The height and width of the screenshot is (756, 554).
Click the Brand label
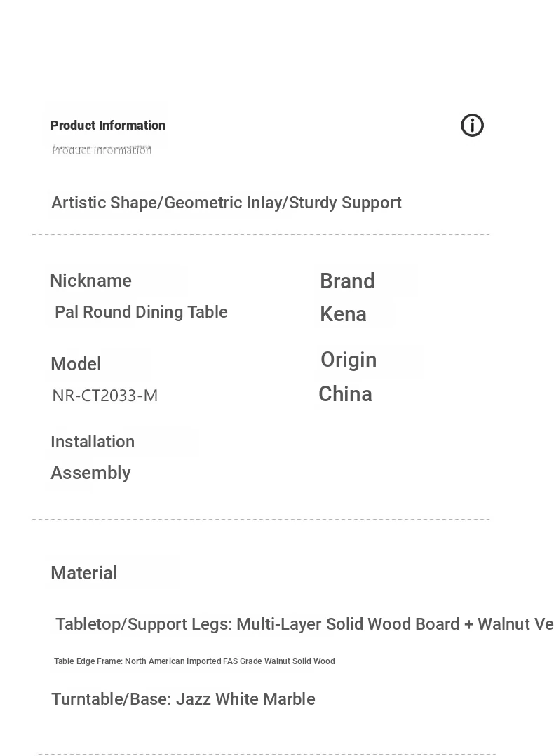[x=347, y=281]
